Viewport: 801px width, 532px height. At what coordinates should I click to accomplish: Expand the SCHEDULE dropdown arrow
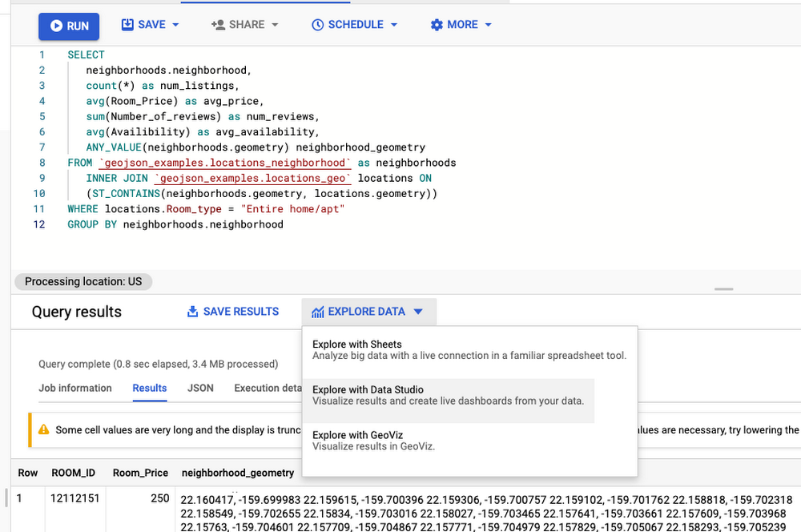394,25
